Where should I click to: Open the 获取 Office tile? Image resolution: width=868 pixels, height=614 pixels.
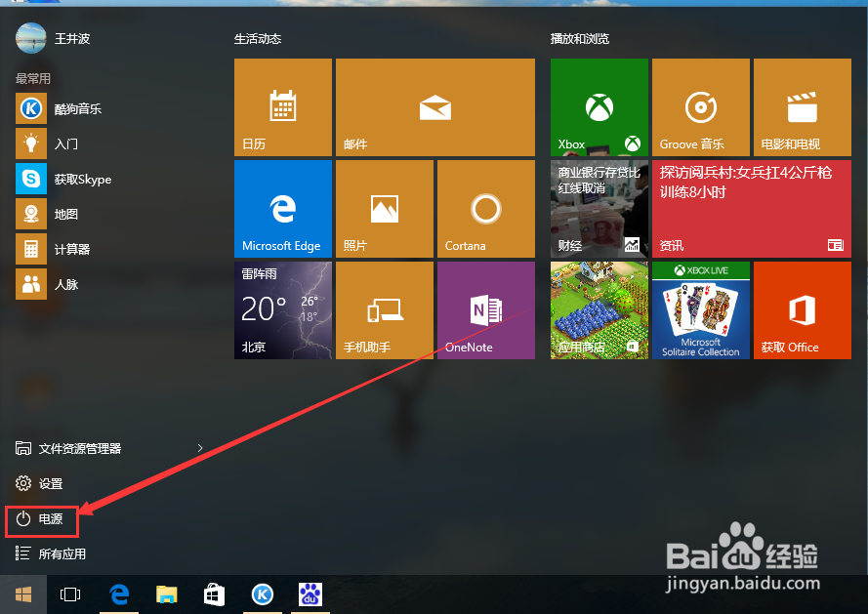point(803,310)
